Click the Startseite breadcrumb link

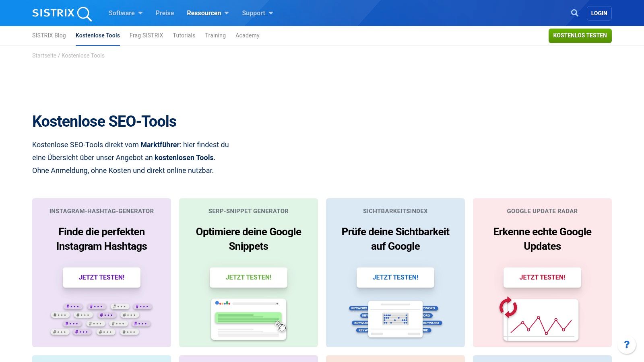click(x=44, y=55)
